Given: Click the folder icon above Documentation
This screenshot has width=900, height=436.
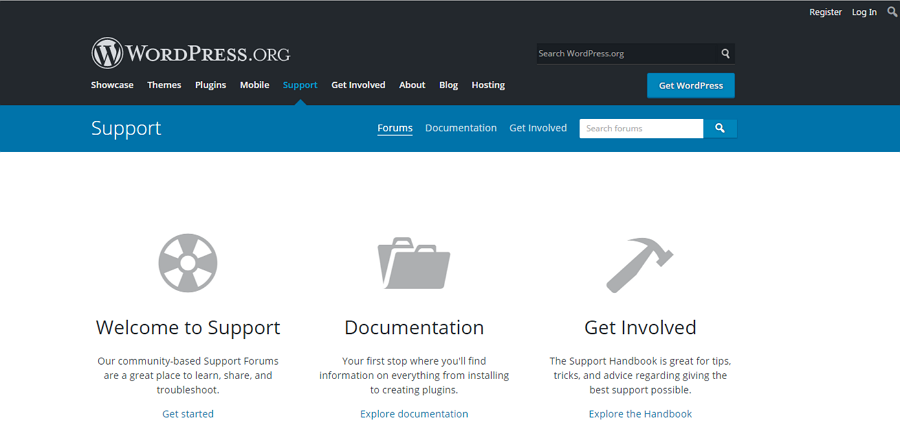Looking at the screenshot, I should click(413, 263).
